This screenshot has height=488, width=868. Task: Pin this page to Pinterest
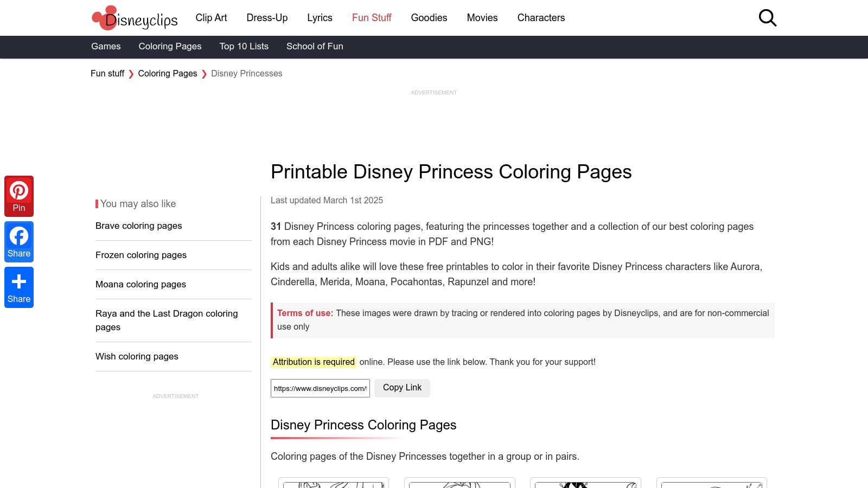click(19, 196)
